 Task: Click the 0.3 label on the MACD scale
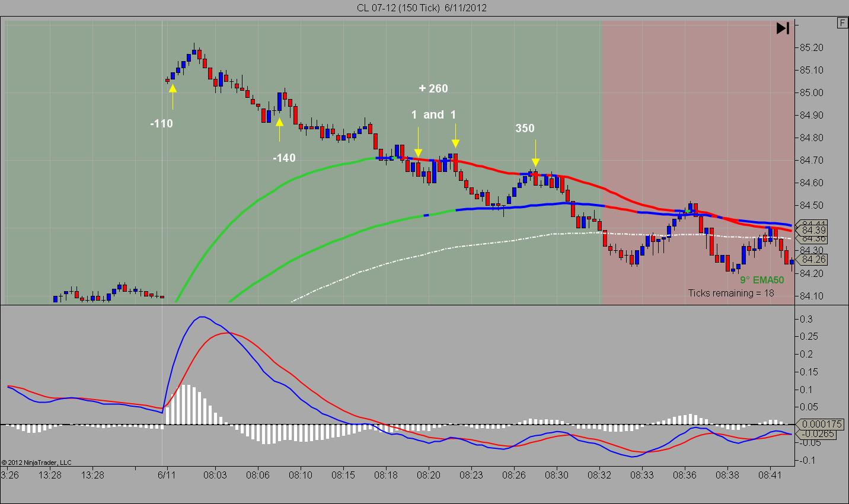point(806,319)
